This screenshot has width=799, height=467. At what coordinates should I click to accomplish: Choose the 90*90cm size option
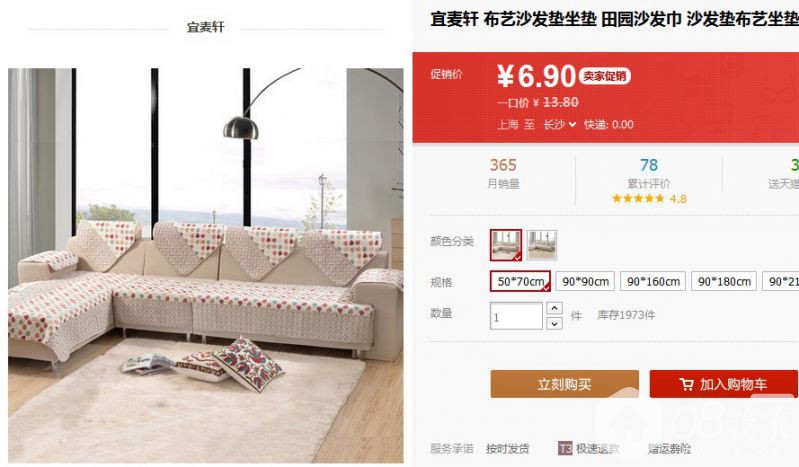(585, 281)
